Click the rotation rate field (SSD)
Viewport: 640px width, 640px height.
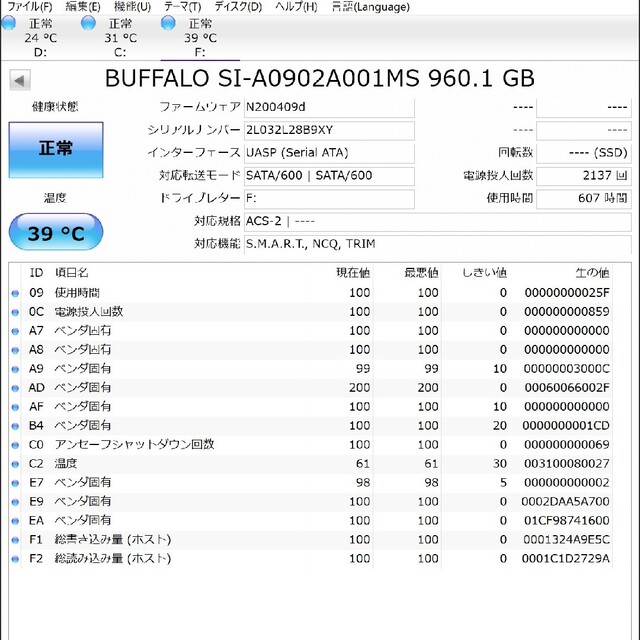click(584, 153)
